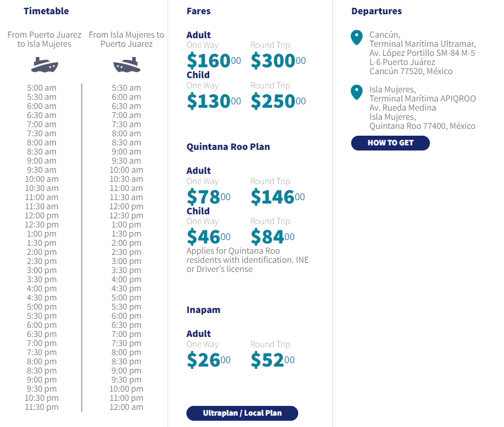Click the map pin beside Isla Mujeres address

pos(357,92)
